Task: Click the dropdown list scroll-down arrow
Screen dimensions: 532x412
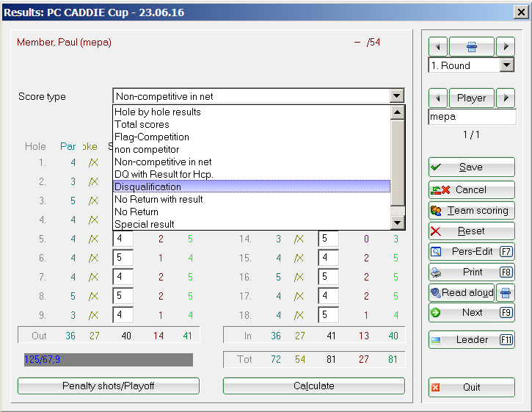Action: click(397, 223)
